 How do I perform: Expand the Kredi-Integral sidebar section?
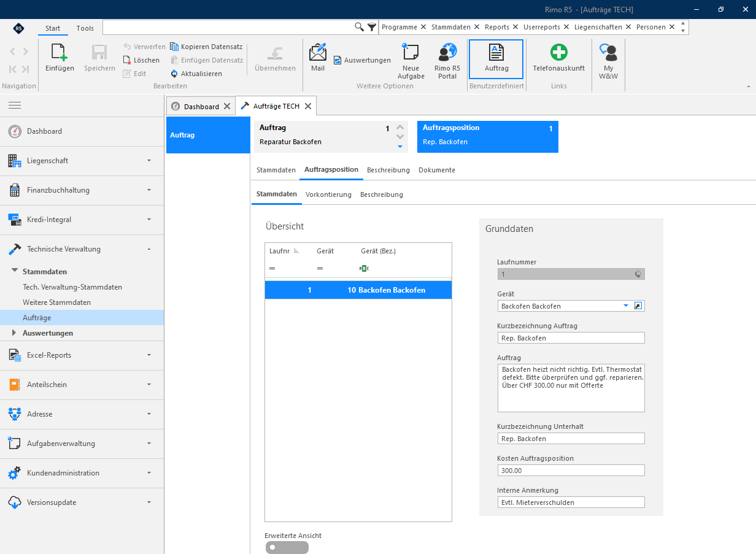pyautogui.click(x=82, y=220)
